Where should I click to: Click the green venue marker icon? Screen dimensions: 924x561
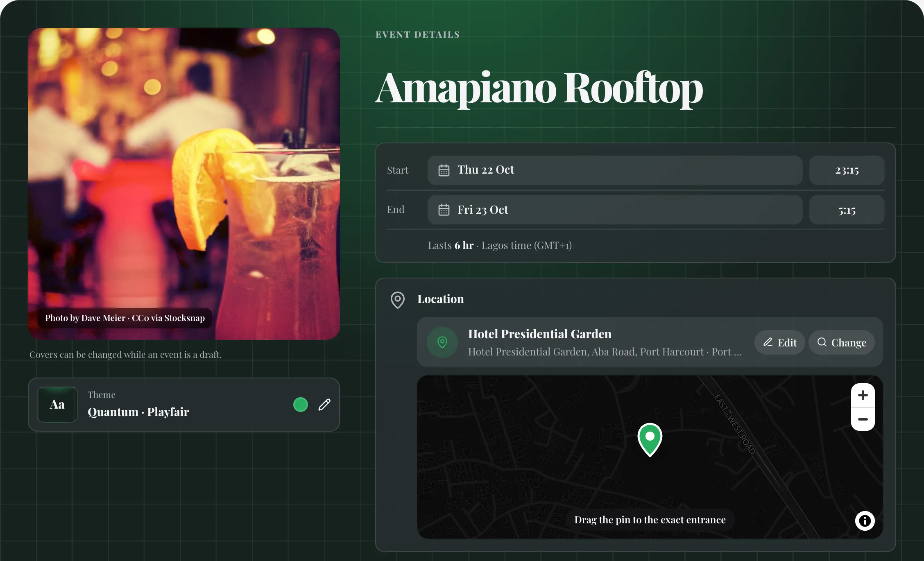[442, 342]
